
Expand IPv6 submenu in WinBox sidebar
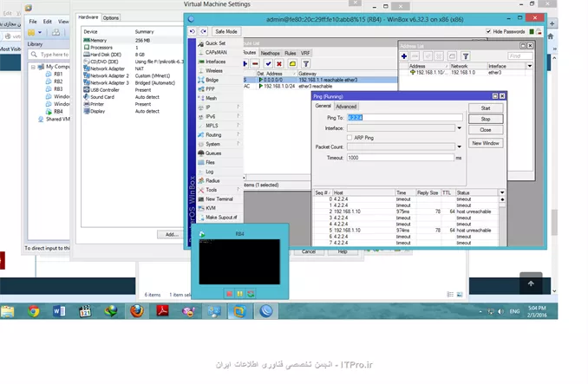[238, 116]
